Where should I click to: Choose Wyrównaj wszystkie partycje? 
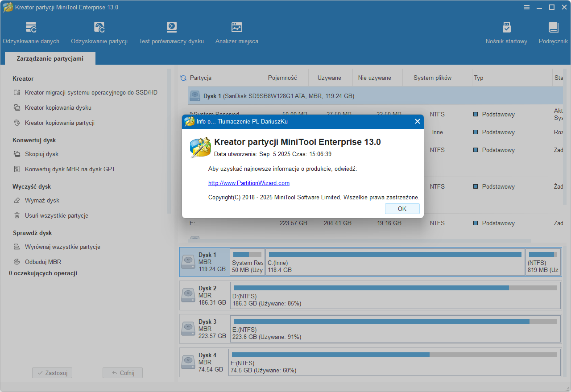point(57,247)
